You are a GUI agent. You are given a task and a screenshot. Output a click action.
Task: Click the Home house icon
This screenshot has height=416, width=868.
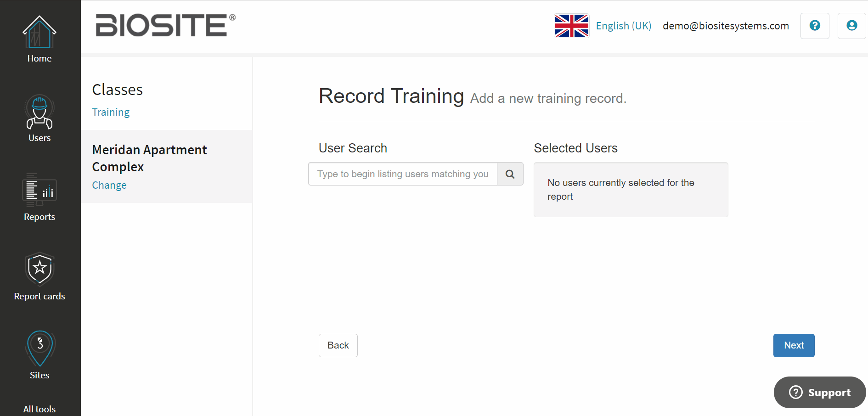[39, 32]
